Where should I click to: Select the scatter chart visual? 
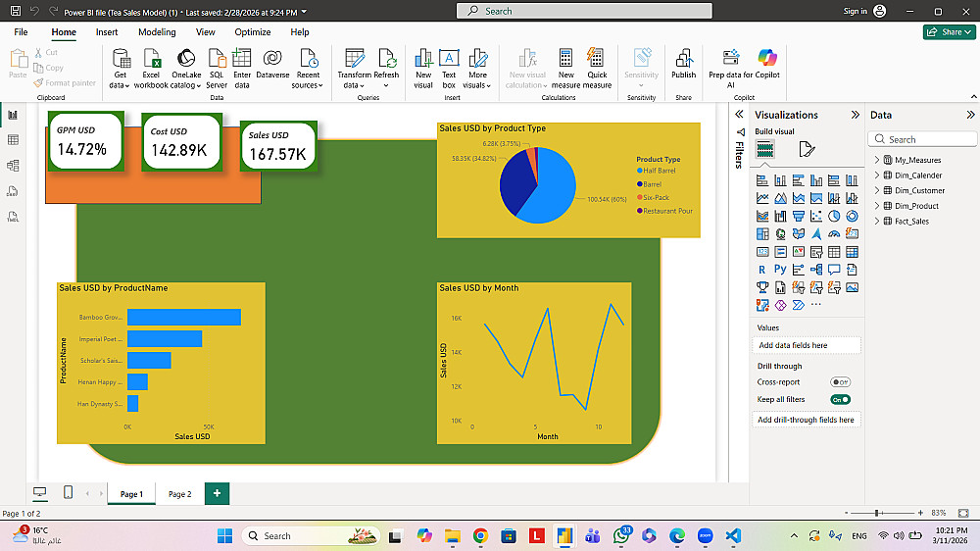click(816, 217)
